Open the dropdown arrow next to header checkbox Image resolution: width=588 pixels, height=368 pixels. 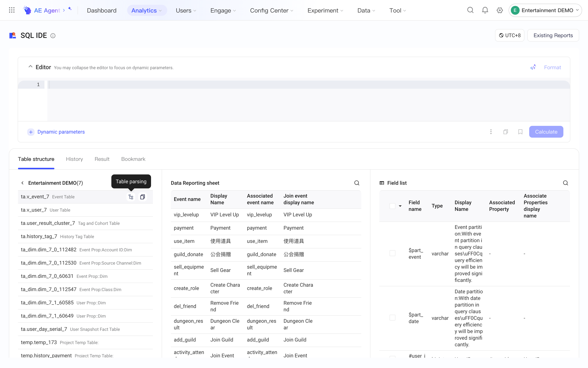pyautogui.click(x=400, y=206)
